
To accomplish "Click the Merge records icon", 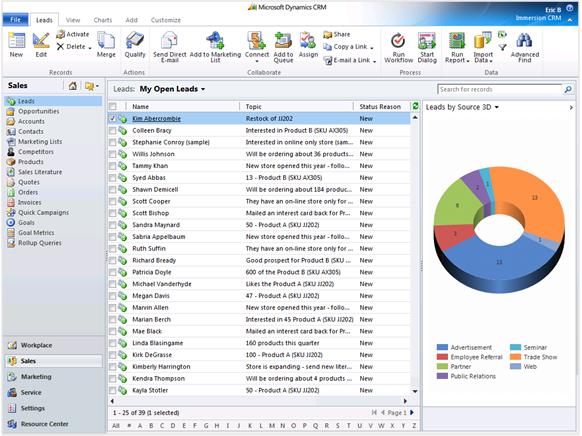I will coord(106,40).
